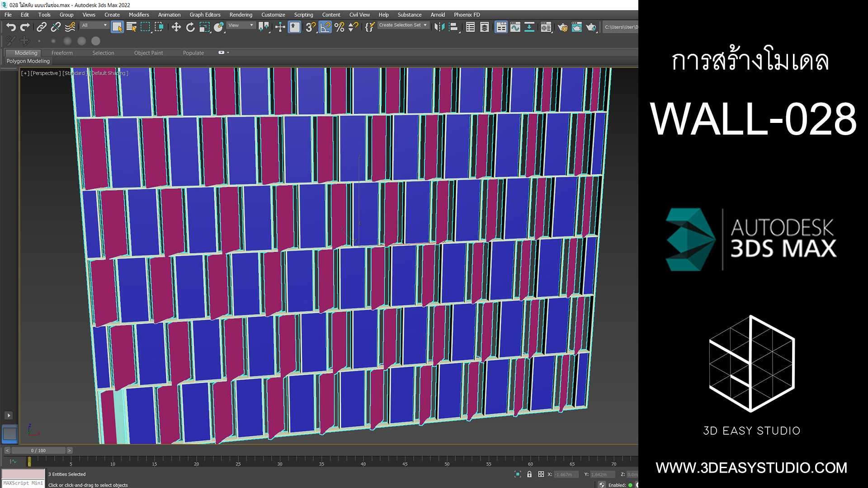
Task: Open the selection filter 'All' dropdown
Action: point(94,25)
